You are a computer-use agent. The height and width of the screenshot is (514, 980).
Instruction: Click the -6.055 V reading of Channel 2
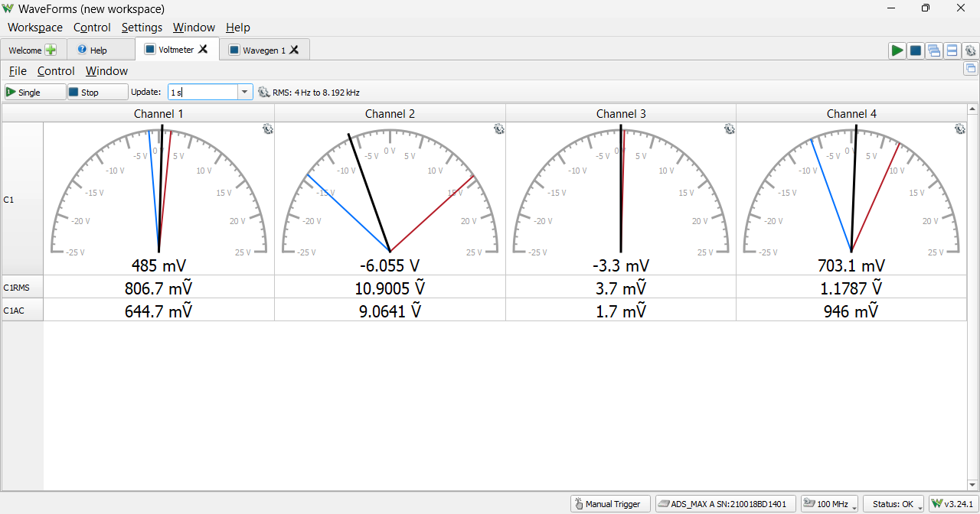point(390,266)
